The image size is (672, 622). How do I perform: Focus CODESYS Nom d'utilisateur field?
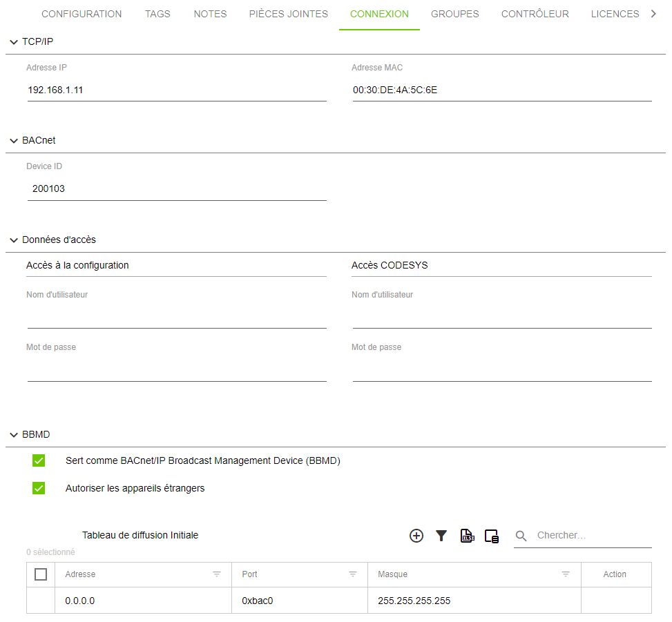click(x=502, y=318)
